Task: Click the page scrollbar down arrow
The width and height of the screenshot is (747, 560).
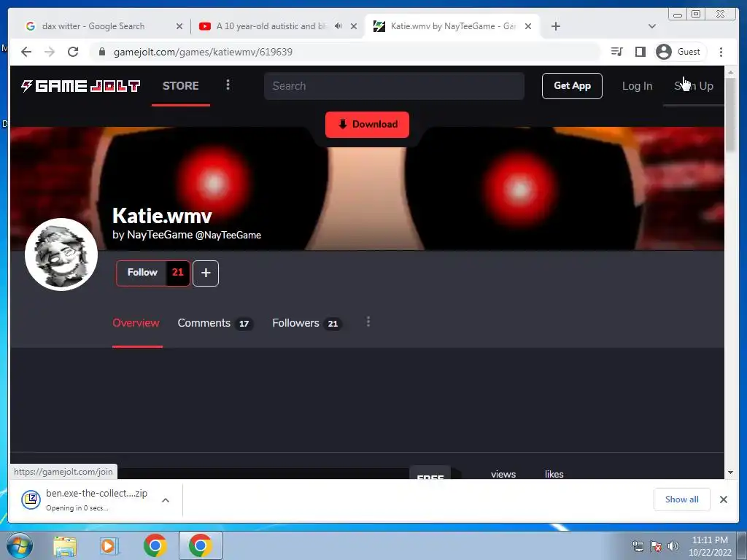Action: point(731,472)
